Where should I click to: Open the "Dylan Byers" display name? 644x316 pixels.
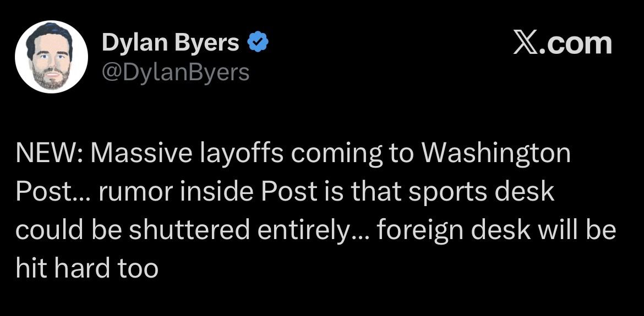point(171,43)
